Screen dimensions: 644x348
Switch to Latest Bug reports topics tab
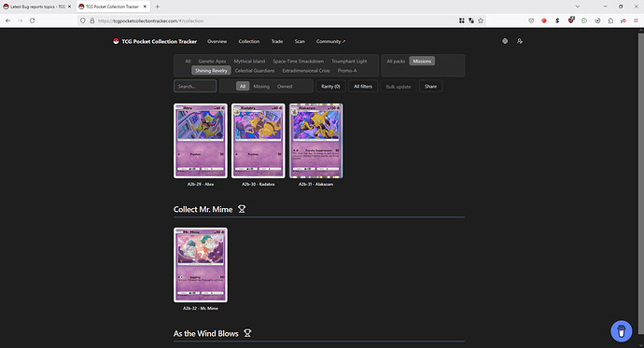pyautogui.click(x=37, y=7)
